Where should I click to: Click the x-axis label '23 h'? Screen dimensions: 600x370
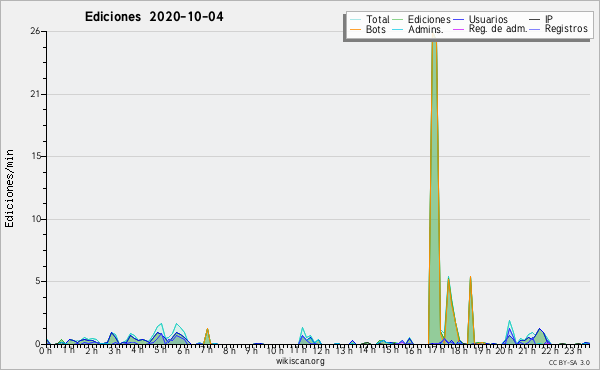(x=573, y=351)
